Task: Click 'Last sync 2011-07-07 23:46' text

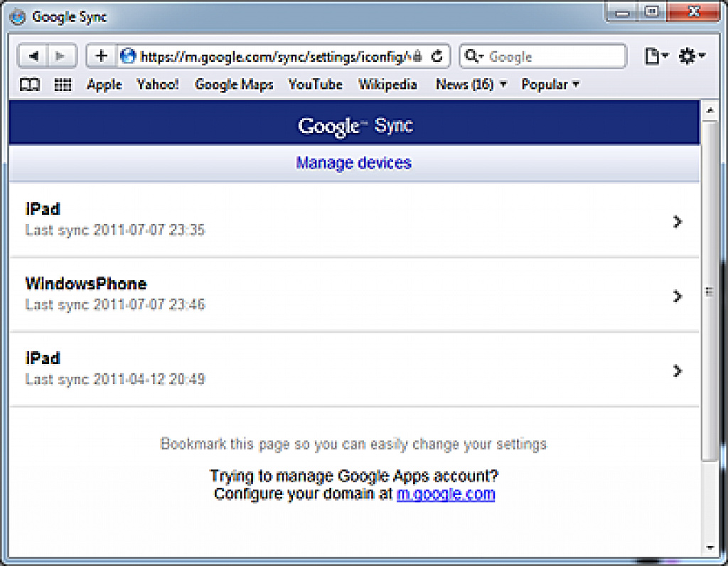Action: pos(114,304)
